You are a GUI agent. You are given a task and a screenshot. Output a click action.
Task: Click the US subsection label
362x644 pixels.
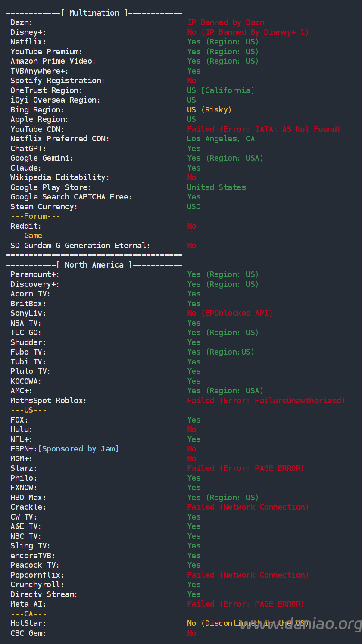click(x=28, y=410)
